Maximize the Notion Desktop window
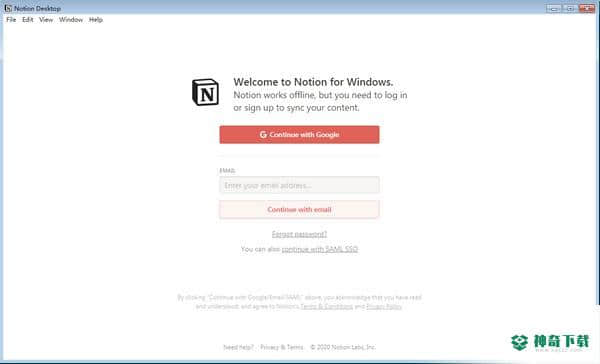600x364 pixels. pos(570,8)
